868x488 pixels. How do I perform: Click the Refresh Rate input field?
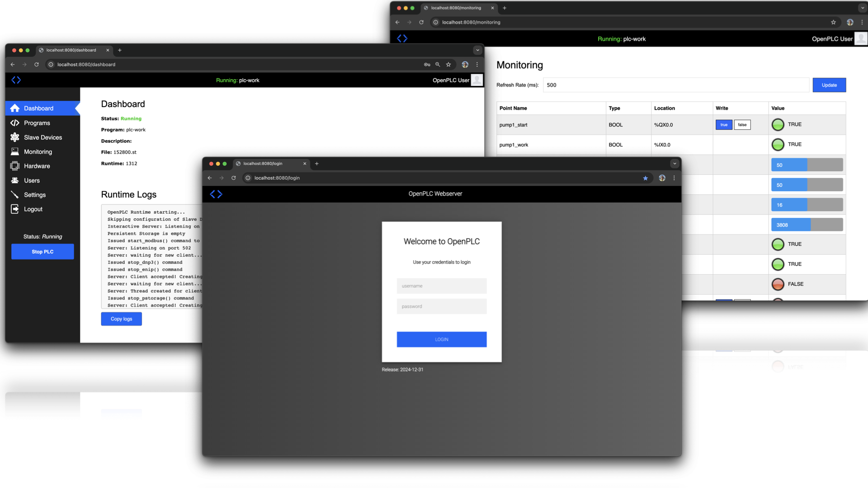coord(676,85)
